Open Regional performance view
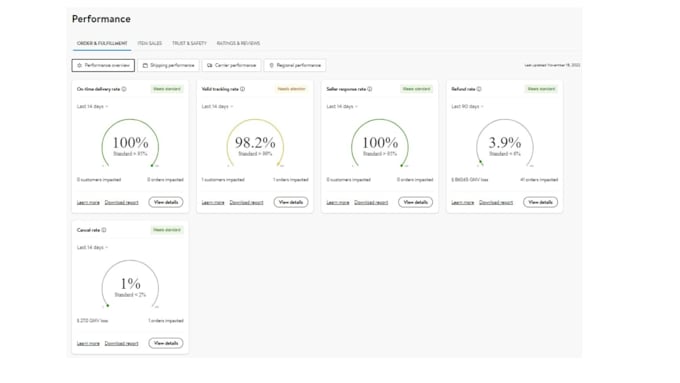Screen dimensions: 680x383 [x=295, y=65]
